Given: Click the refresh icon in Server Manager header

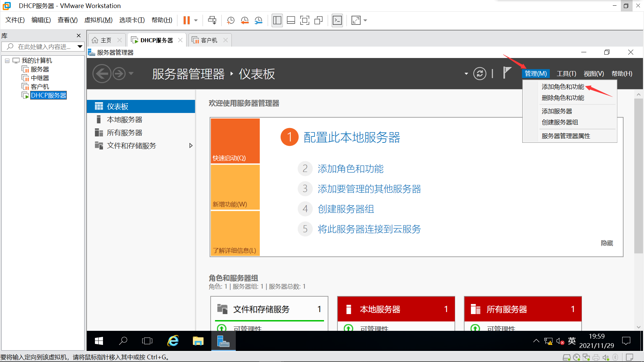Looking at the screenshot, I should (480, 74).
